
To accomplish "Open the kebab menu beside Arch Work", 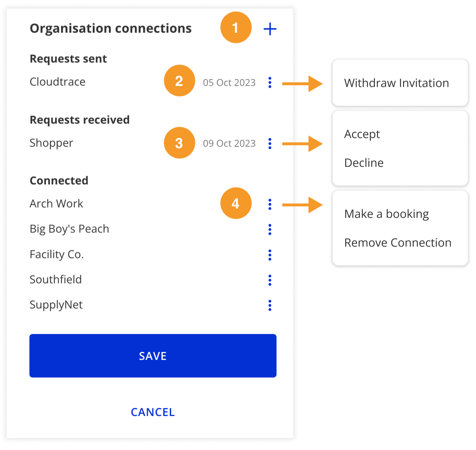I will [x=270, y=204].
